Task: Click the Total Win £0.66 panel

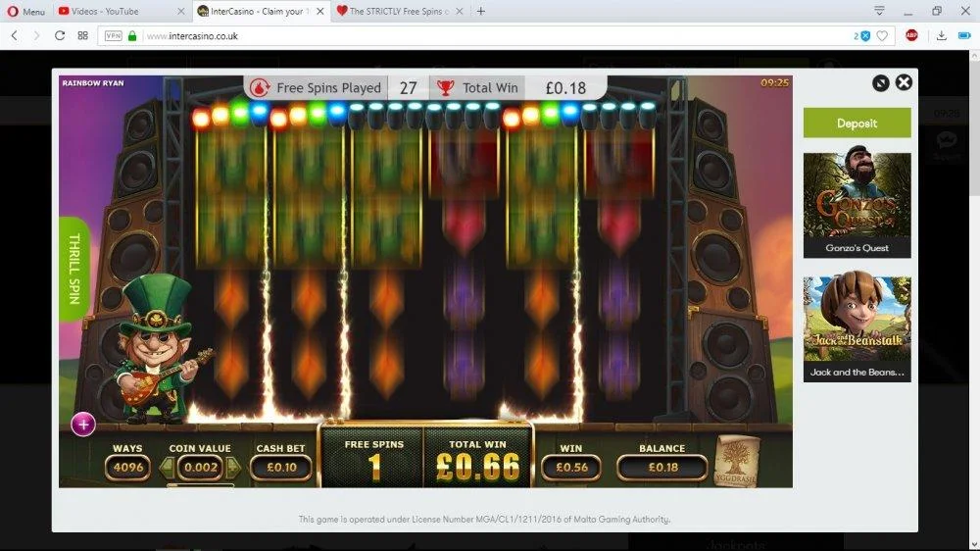Action: [x=477, y=459]
